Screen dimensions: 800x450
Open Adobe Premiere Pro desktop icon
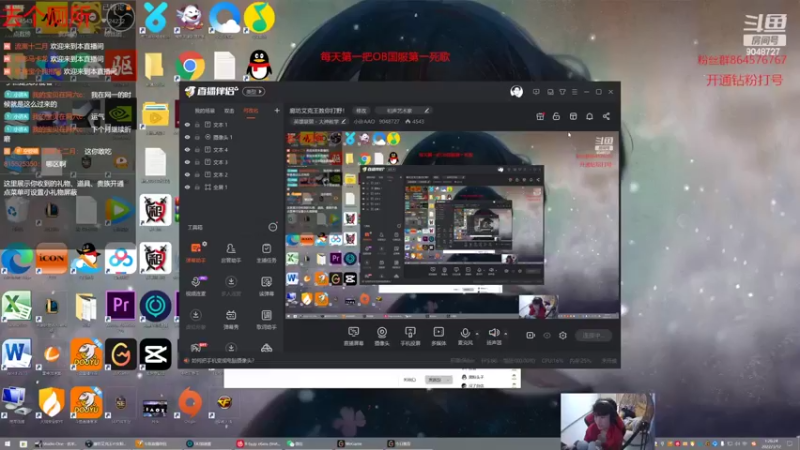[120, 305]
